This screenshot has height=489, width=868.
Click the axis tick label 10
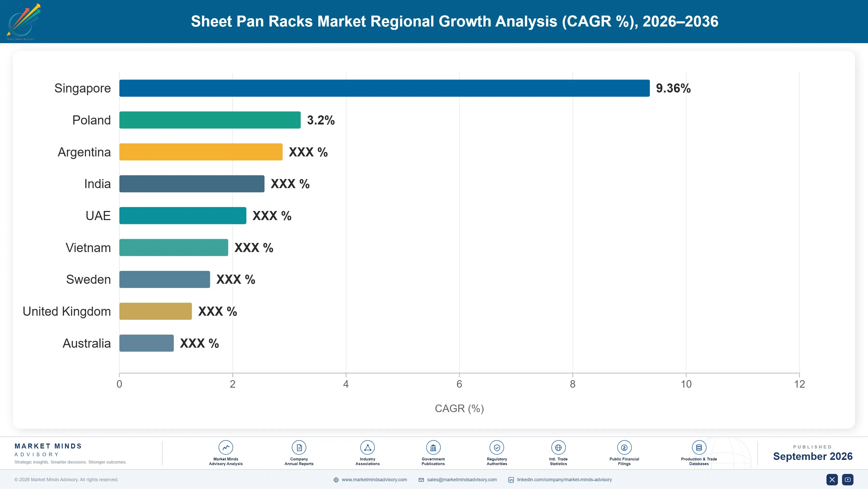686,384
